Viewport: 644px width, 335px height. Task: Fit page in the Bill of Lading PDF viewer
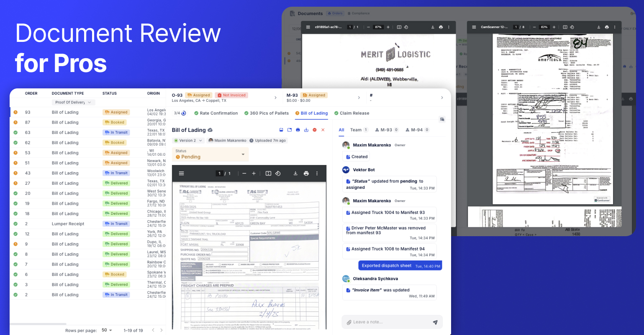pos(268,173)
